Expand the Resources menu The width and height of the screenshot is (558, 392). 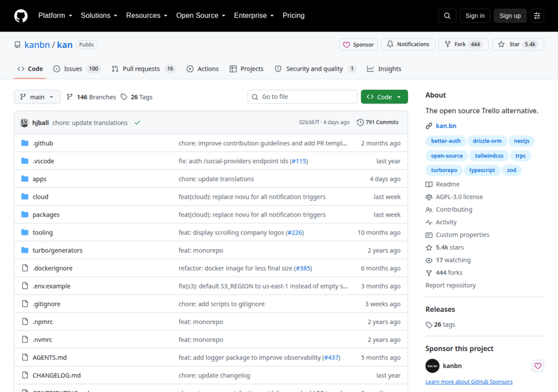click(147, 16)
